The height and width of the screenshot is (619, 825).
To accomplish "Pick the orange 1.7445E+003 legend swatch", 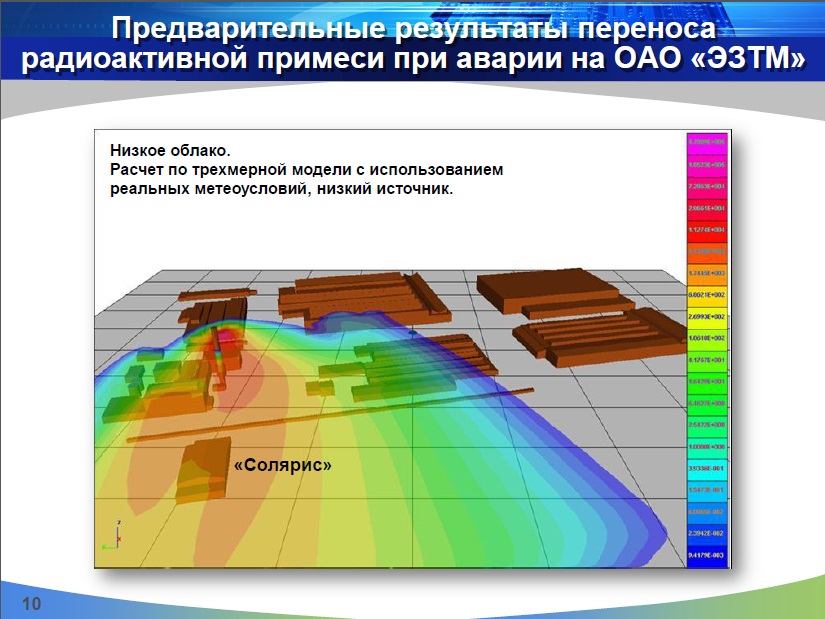I will tap(707, 274).
